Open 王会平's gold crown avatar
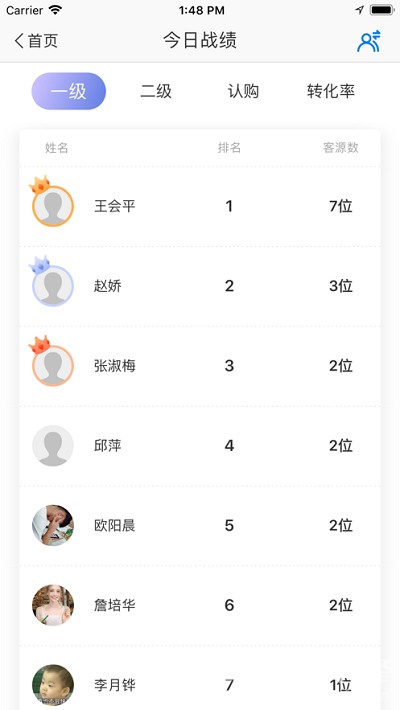Image resolution: width=400 pixels, height=710 pixels. pyautogui.click(x=52, y=202)
